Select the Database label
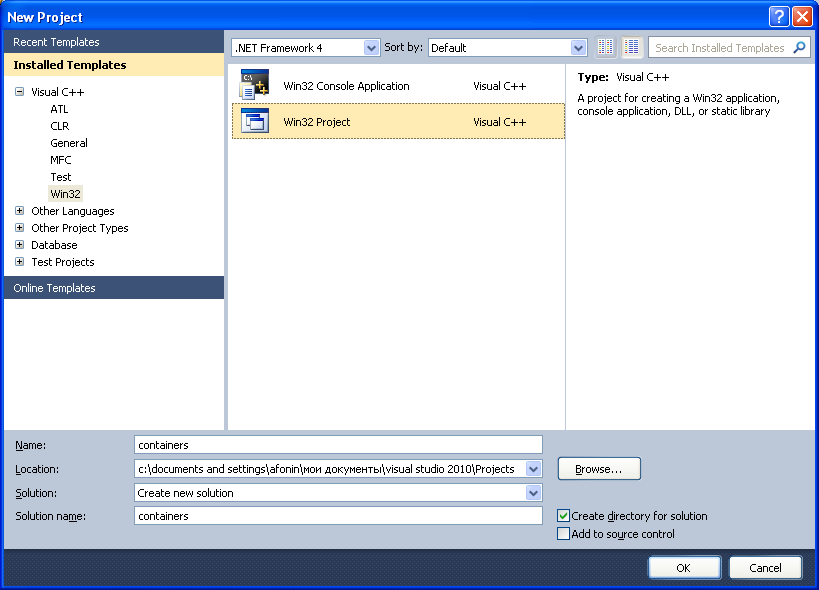Screen dimensions: 819x590 [54, 245]
